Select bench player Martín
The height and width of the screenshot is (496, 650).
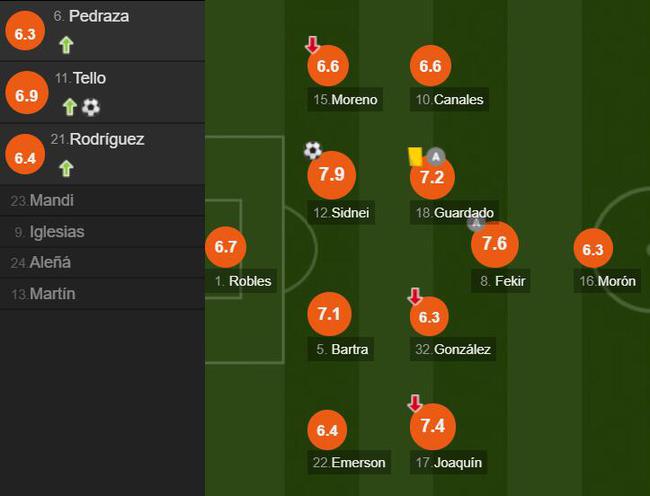pyautogui.click(x=52, y=293)
